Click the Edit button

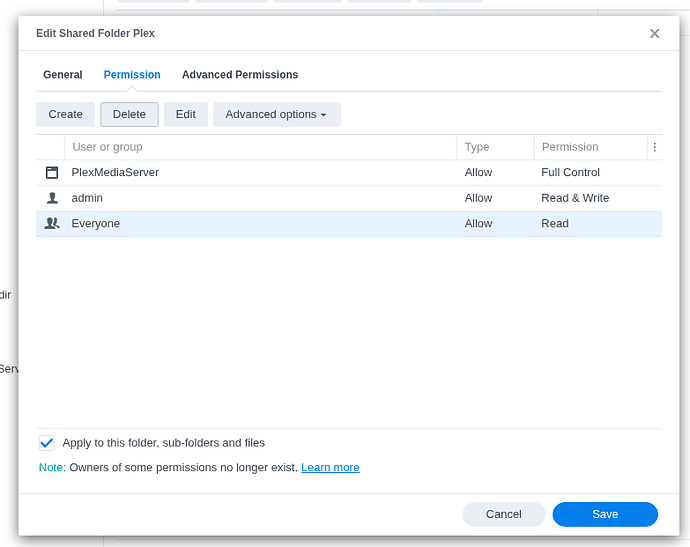point(186,114)
